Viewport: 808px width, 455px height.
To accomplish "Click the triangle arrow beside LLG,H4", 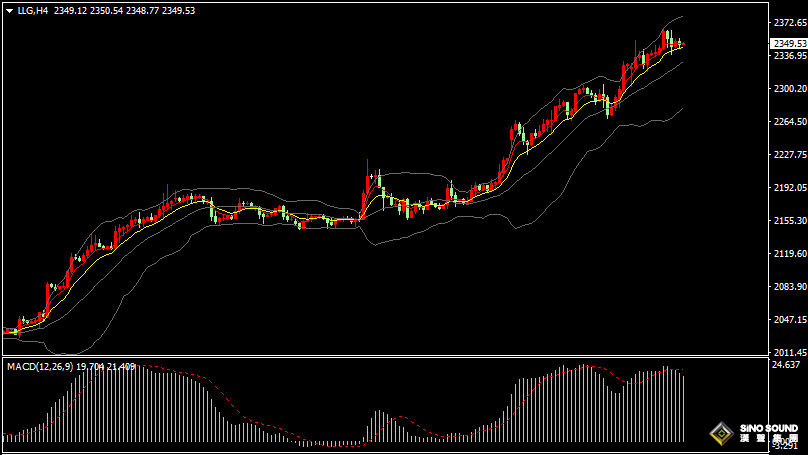I will coord(9,10).
